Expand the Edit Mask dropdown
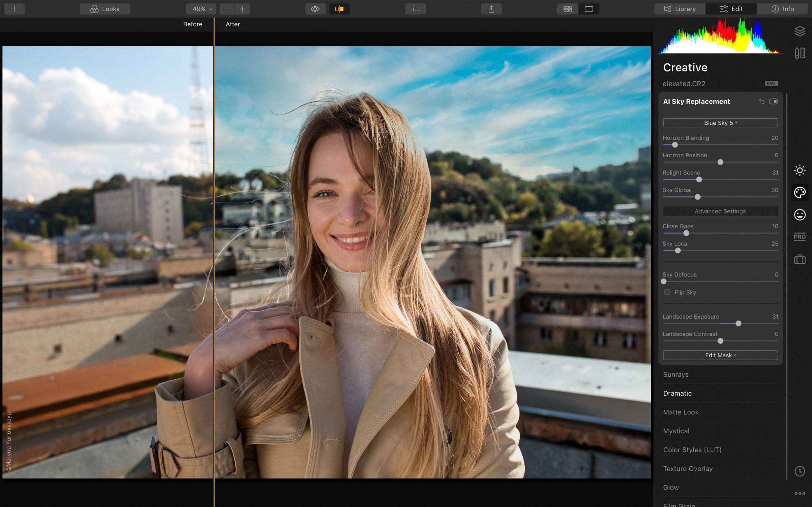The height and width of the screenshot is (507, 812). pos(720,355)
